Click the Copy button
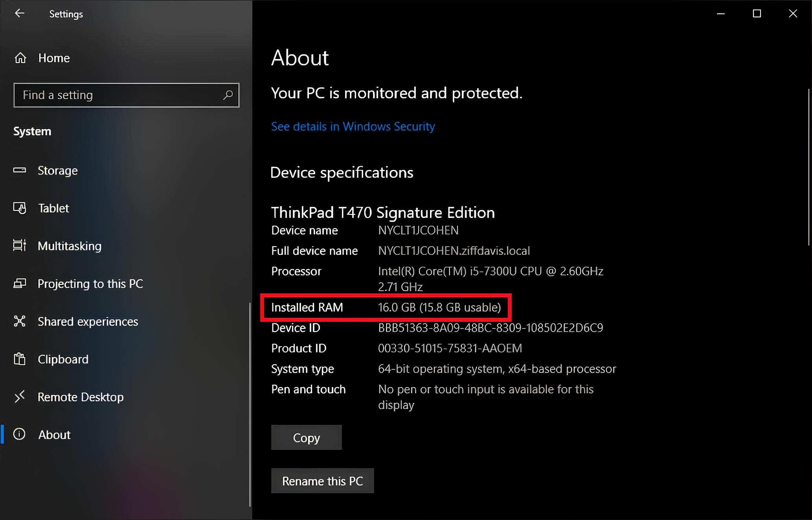The width and height of the screenshot is (812, 520). [307, 437]
